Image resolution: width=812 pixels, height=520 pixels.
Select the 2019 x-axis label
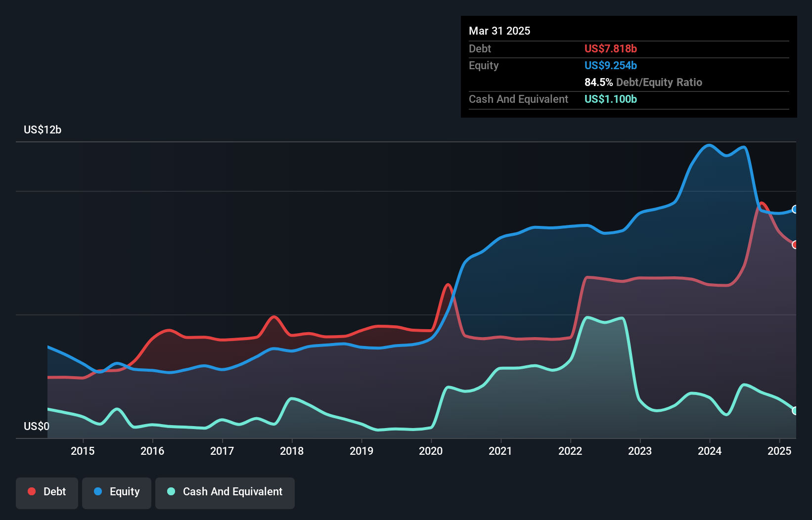(361, 451)
